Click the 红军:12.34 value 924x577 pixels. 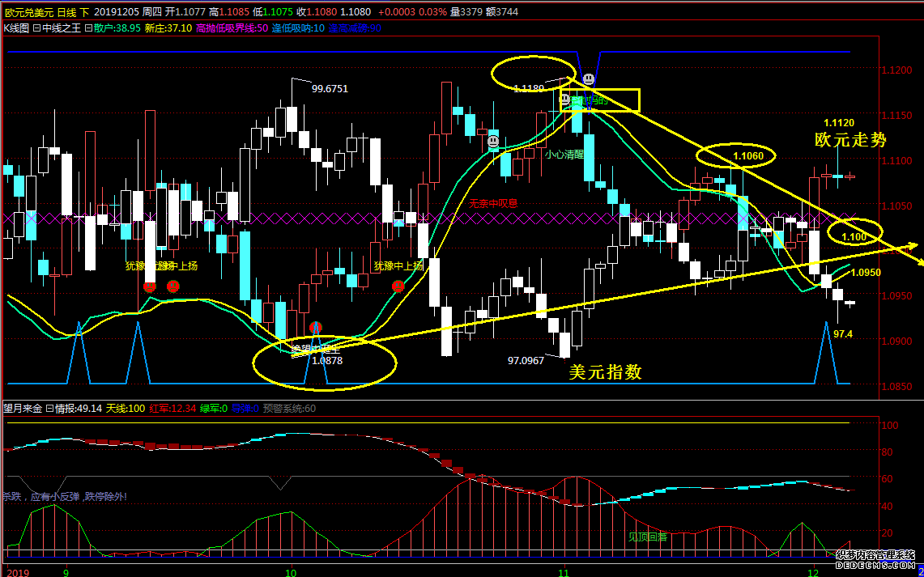(x=172, y=408)
